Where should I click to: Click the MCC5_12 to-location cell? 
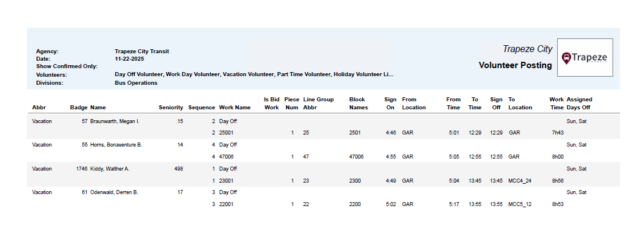coord(520,204)
